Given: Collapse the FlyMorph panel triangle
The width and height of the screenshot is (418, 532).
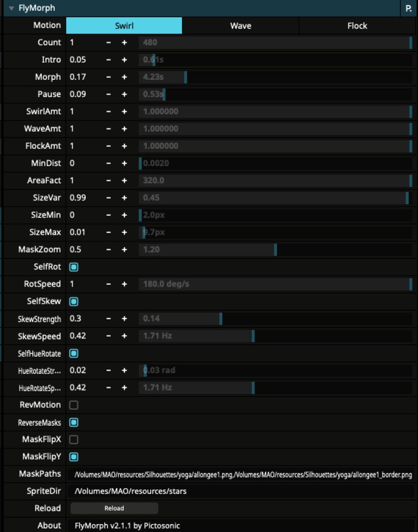Looking at the screenshot, I should [11, 8].
